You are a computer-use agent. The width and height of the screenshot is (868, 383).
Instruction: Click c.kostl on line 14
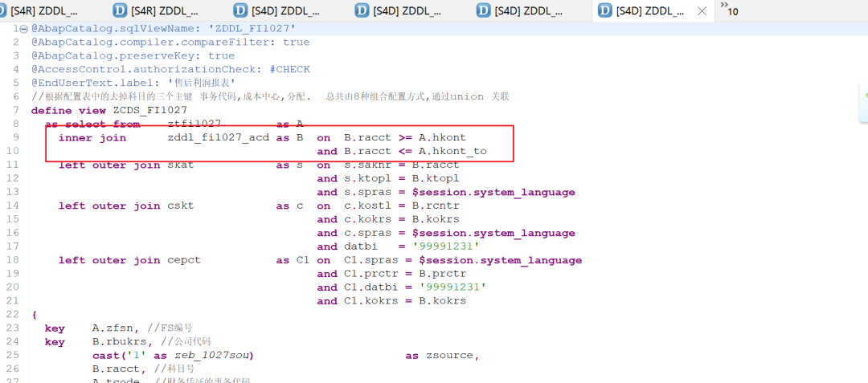point(367,206)
